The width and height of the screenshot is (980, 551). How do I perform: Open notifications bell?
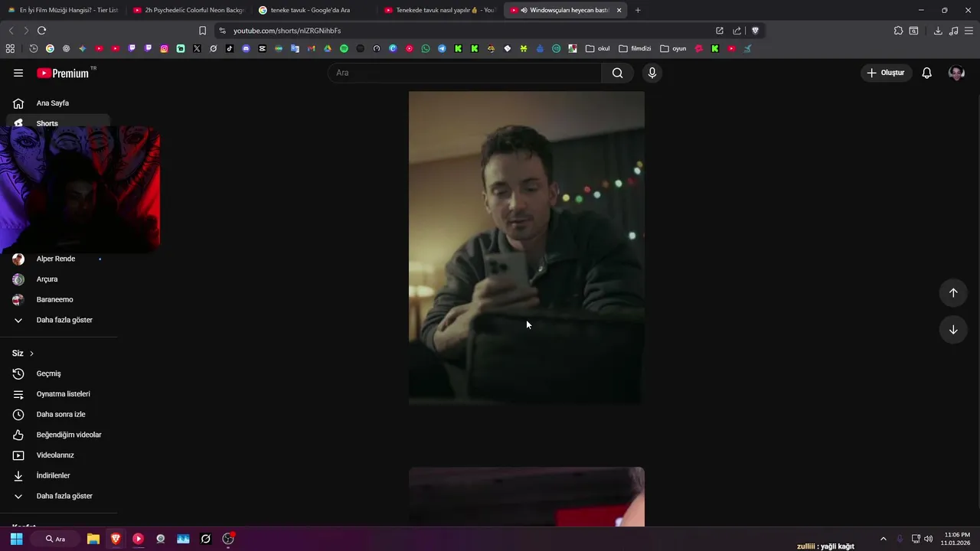pos(926,73)
